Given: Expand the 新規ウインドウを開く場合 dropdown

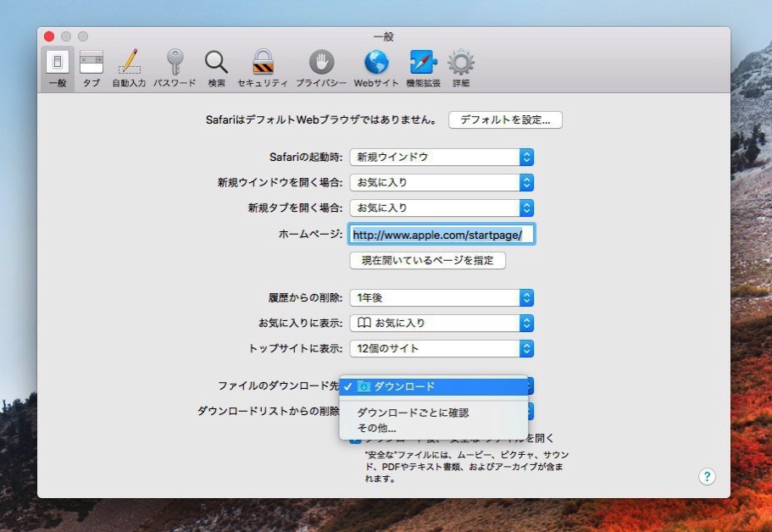Looking at the screenshot, I should [x=442, y=183].
